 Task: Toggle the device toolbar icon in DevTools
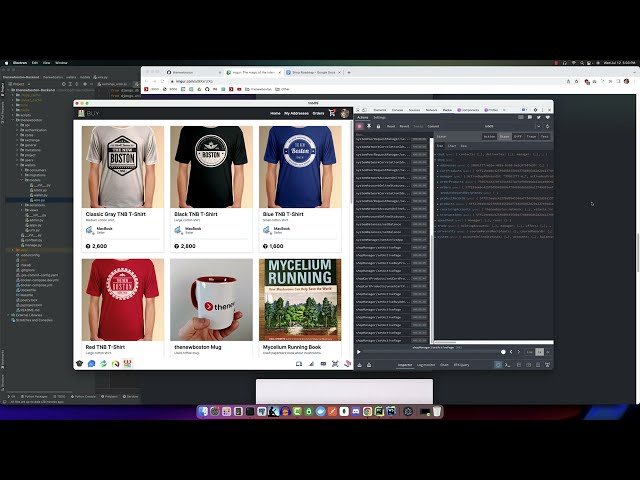pos(364,110)
